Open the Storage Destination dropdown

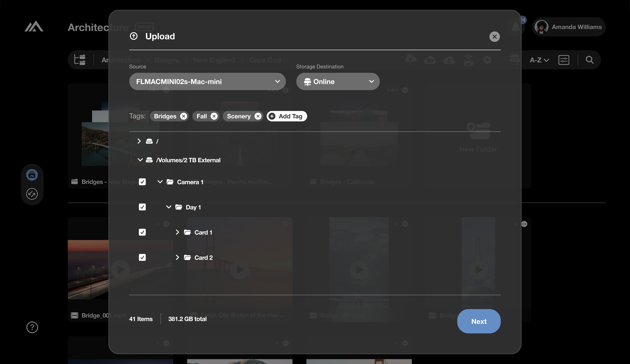click(x=338, y=82)
